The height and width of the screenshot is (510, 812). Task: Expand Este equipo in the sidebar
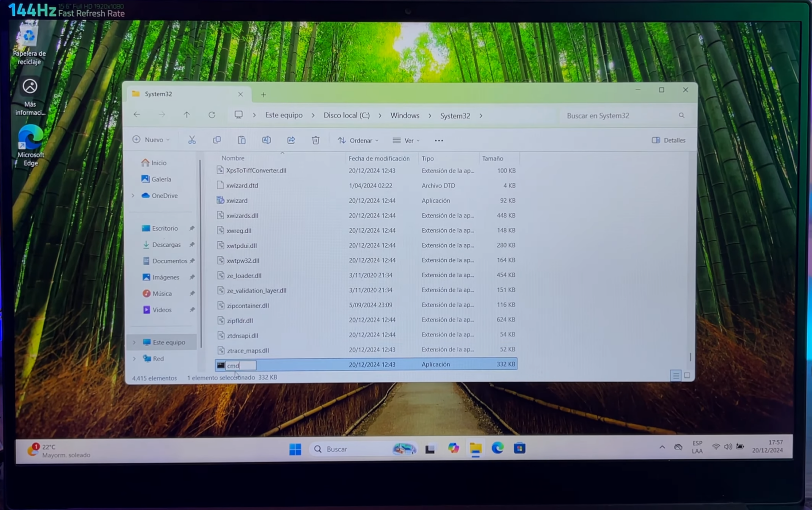(x=134, y=342)
